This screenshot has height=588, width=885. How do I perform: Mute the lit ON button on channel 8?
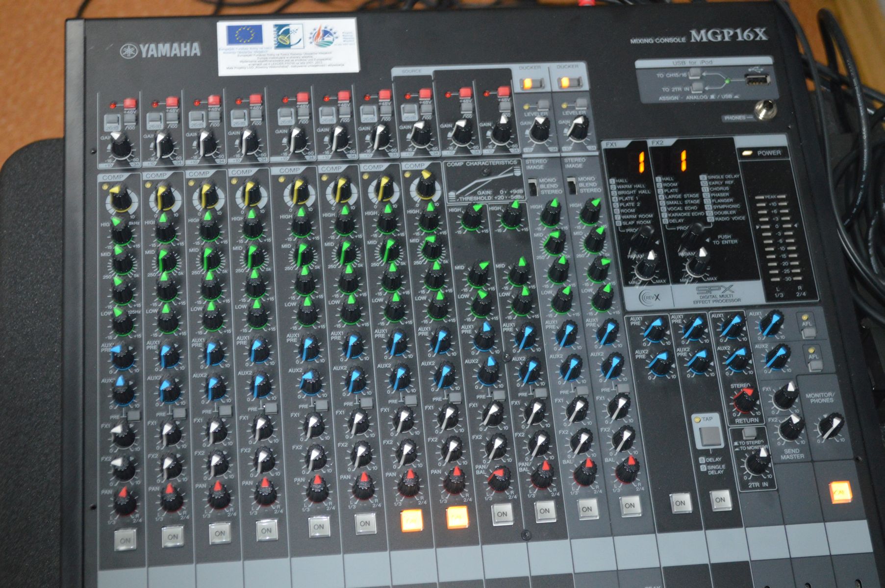(457, 517)
